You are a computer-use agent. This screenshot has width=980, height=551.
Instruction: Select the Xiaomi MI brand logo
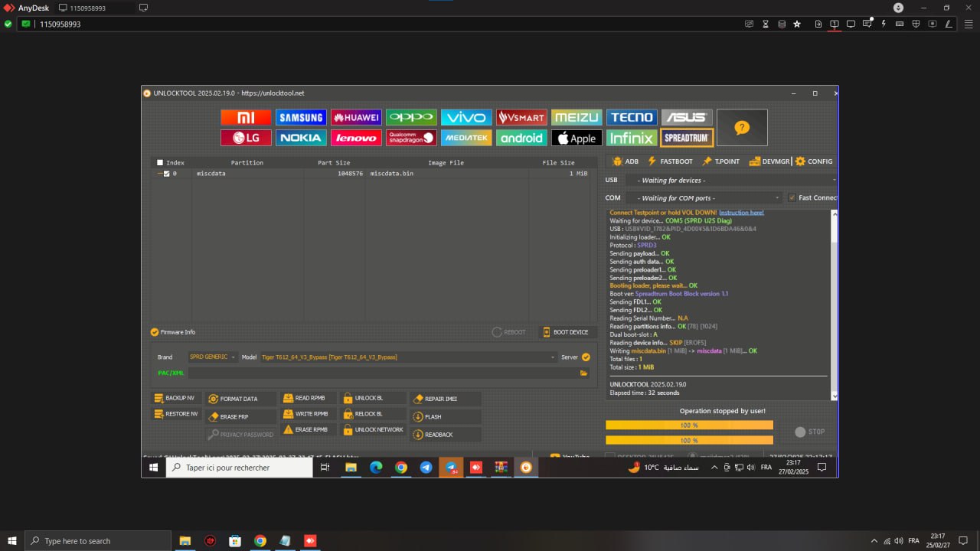point(246,117)
